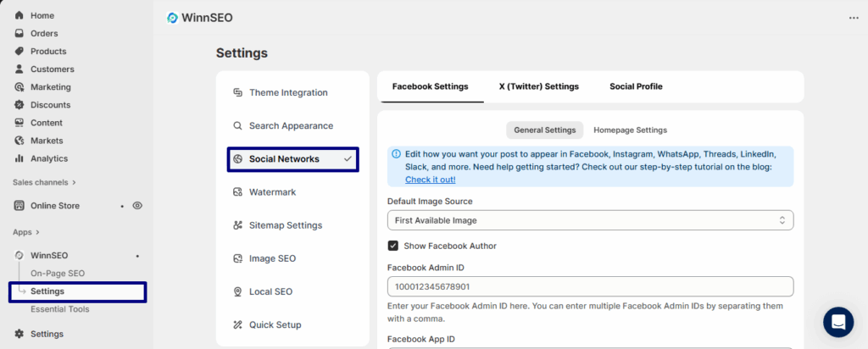This screenshot has width=868, height=349.
Task: Switch to Facebook Settings tab
Action: pos(430,86)
